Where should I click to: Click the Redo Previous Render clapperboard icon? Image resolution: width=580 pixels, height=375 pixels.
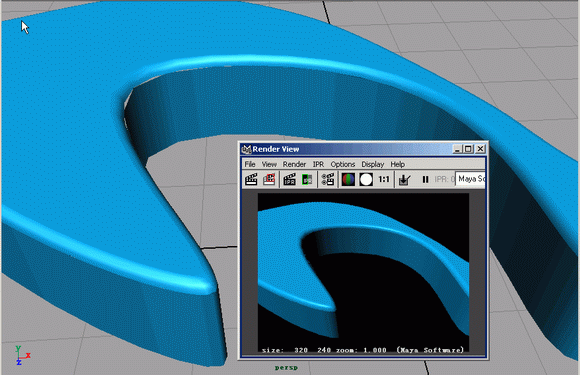tap(252, 179)
